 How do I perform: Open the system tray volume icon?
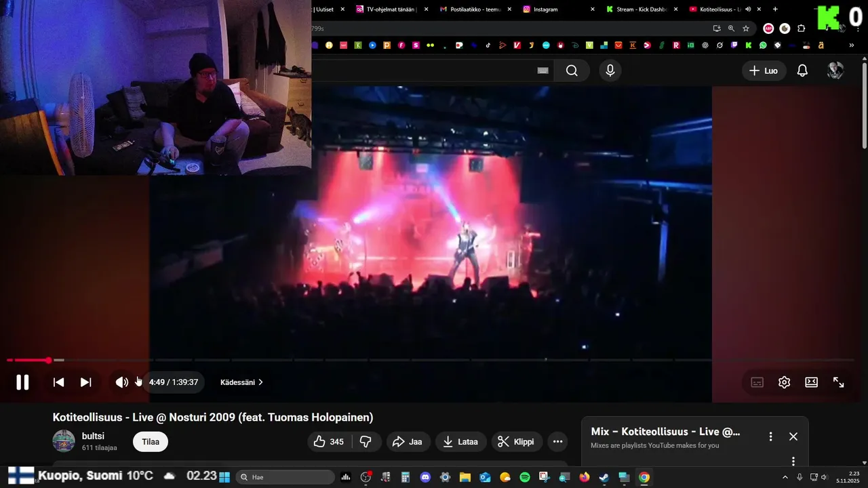(824, 477)
